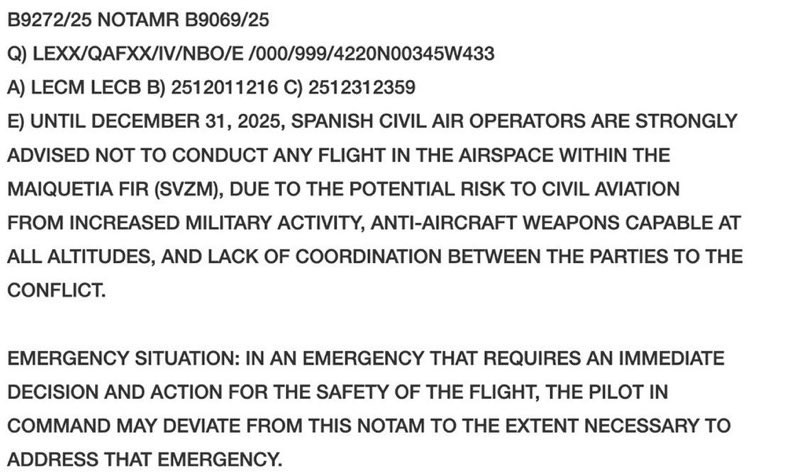This screenshot has width=792, height=476.
Task: Click the replaced NOTAM reference B9069/25
Action: [227, 20]
